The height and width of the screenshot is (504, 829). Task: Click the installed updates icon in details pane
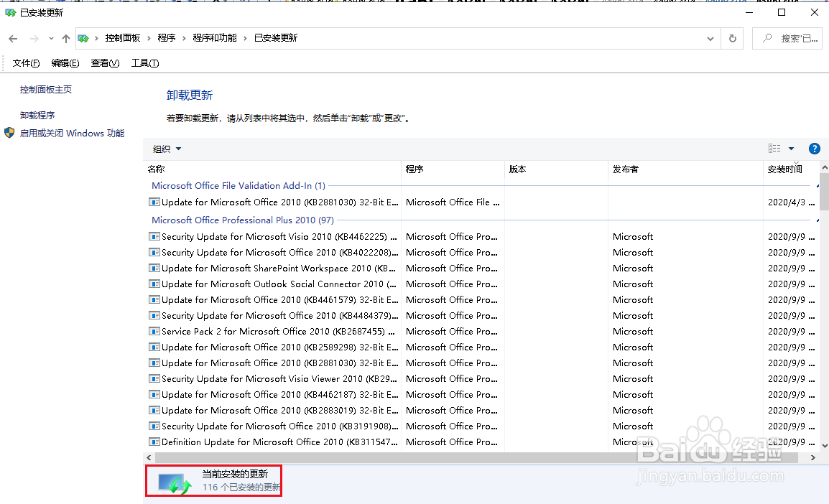click(x=175, y=482)
